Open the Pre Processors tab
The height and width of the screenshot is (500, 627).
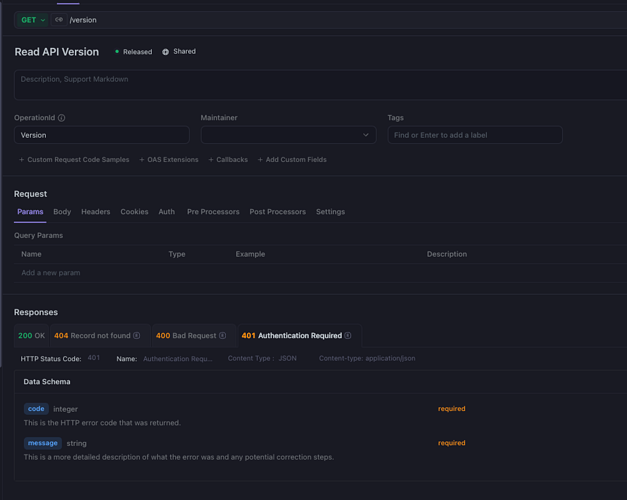click(213, 212)
